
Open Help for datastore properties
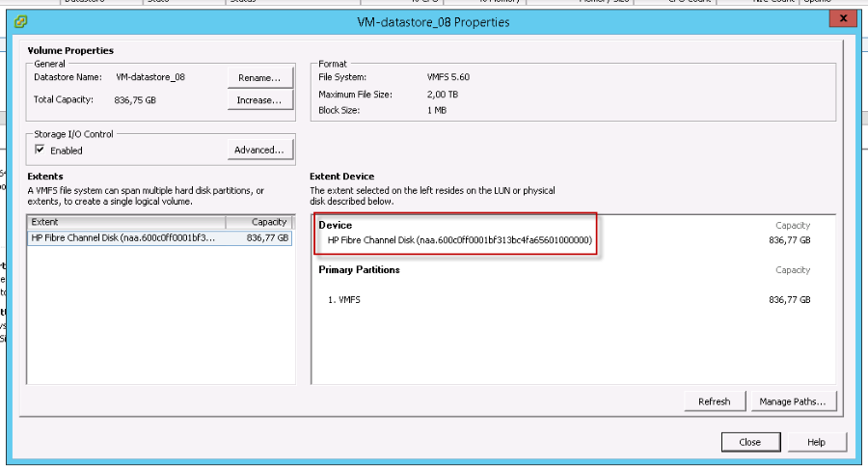[x=815, y=442]
